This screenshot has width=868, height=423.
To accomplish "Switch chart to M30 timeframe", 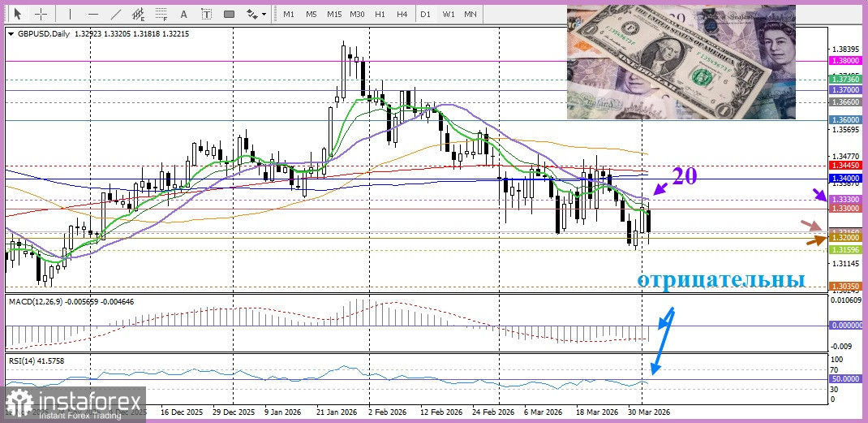I will click(x=357, y=14).
